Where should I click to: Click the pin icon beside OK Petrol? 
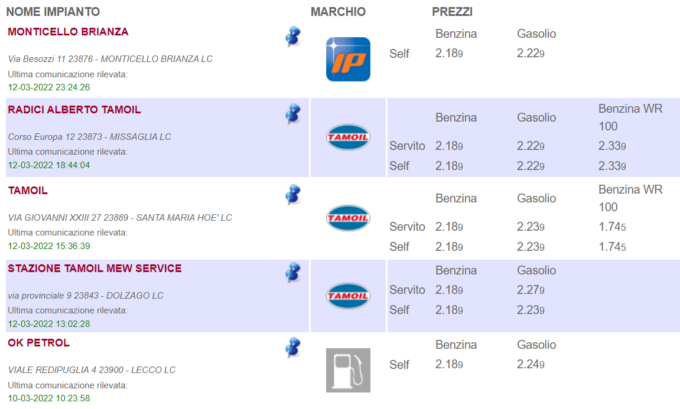pos(292,348)
